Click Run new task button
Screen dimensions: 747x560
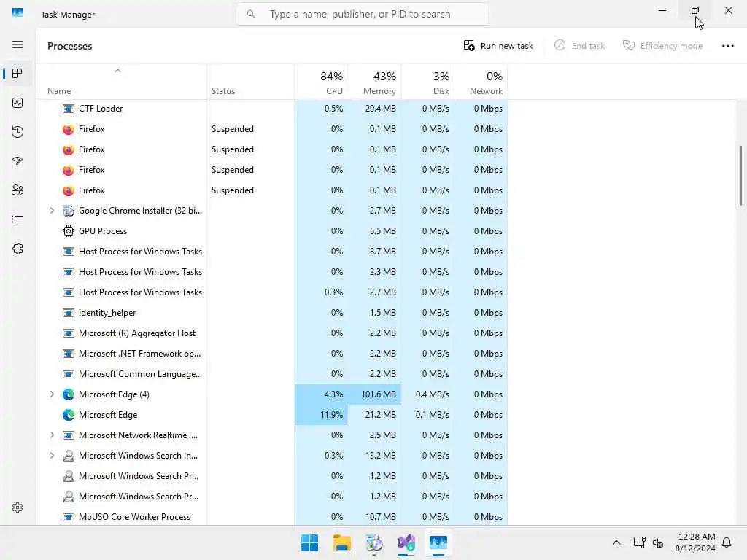click(498, 46)
